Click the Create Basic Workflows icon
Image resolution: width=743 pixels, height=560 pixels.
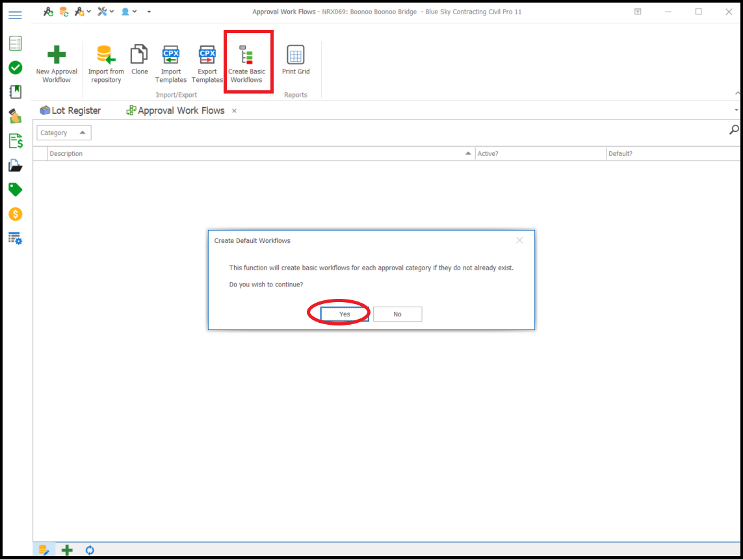pyautogui.click(x=246, y=57)
